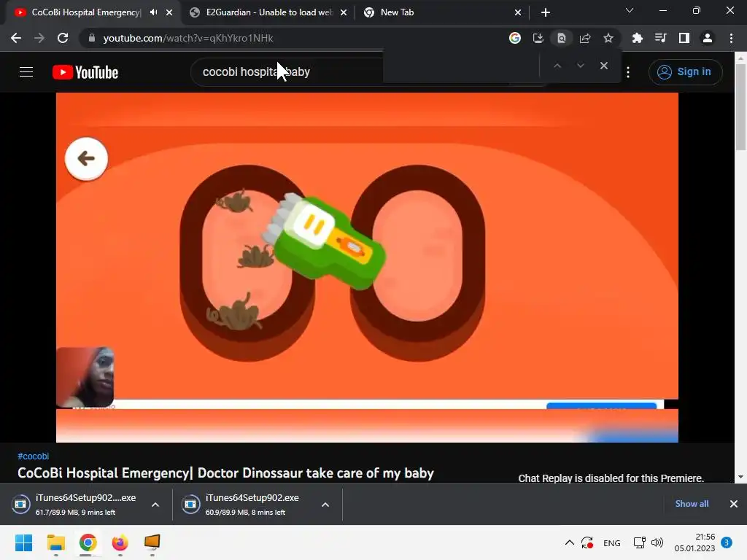Click the padlock site info icon

[91, 38]
